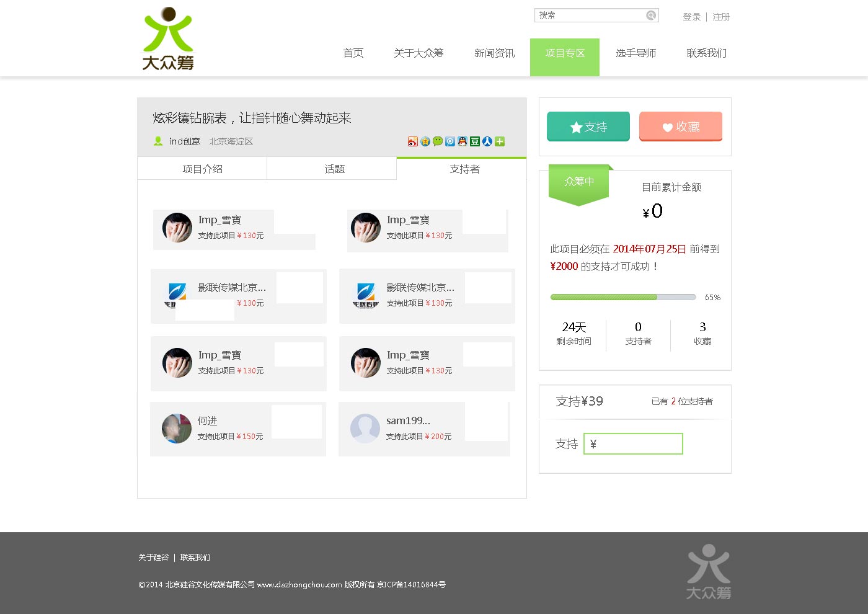This screenshot has height=614, width=868.
Task: Switch to the 话题 tab
Action: 334,169
